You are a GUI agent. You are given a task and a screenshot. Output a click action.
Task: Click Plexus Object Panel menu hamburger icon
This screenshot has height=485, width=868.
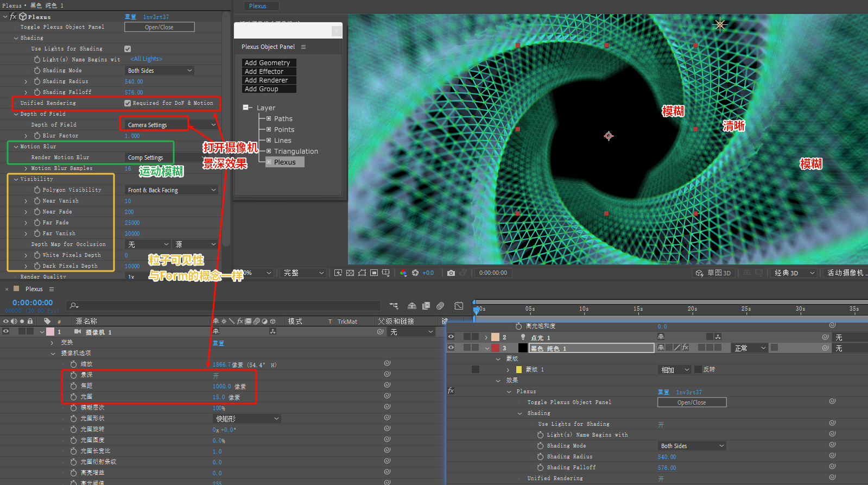303,47
